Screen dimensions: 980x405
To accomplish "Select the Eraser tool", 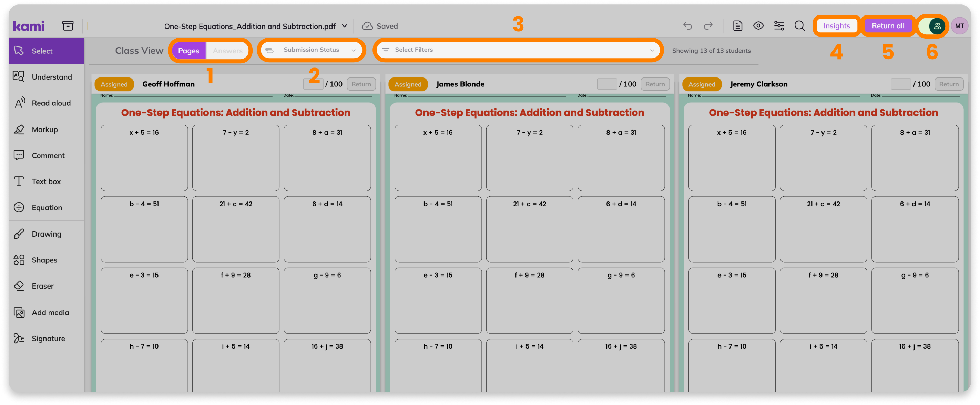I will 47,285.
